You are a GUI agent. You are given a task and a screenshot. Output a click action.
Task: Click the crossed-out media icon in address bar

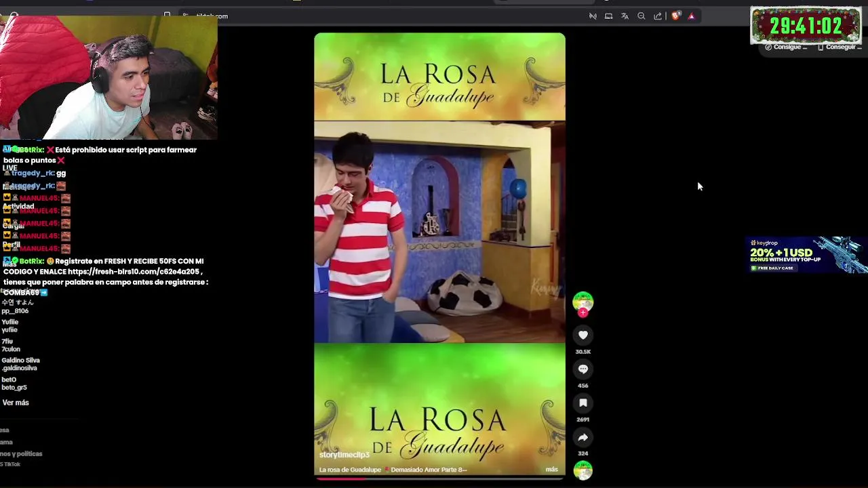(593, 16)
